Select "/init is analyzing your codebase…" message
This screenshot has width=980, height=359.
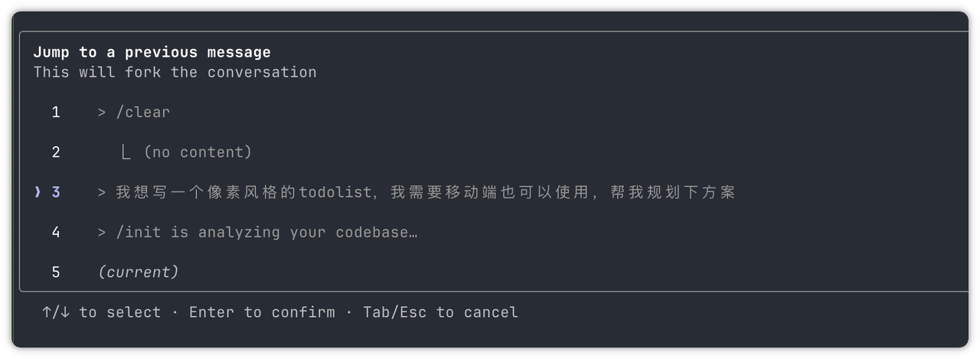[x=266, y=232]
